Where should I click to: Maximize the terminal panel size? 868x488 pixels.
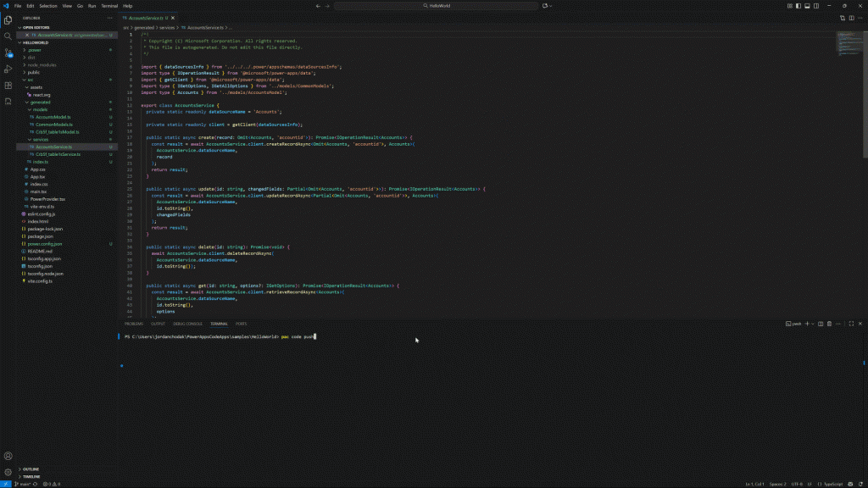click(x=852, y=324)
